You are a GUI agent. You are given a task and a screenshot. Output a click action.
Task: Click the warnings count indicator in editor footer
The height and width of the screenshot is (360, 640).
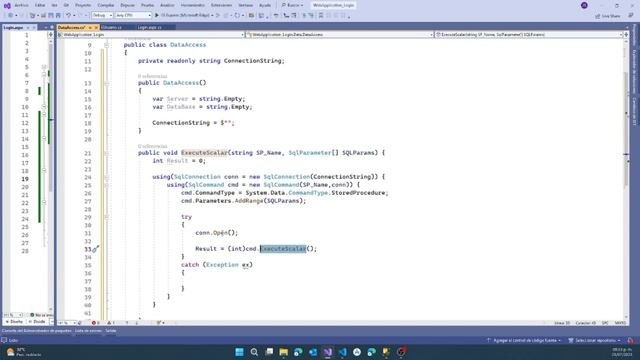(111, 323)
